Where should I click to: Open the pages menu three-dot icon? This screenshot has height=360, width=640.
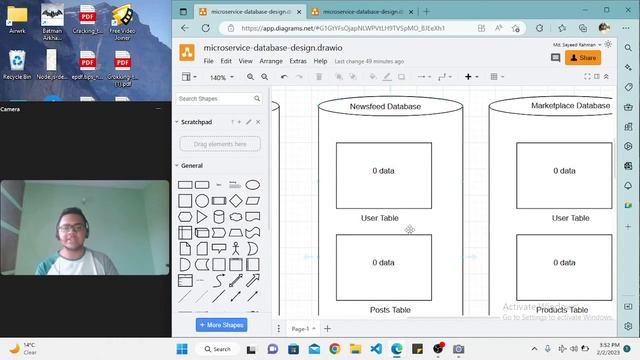coord(278,329)
